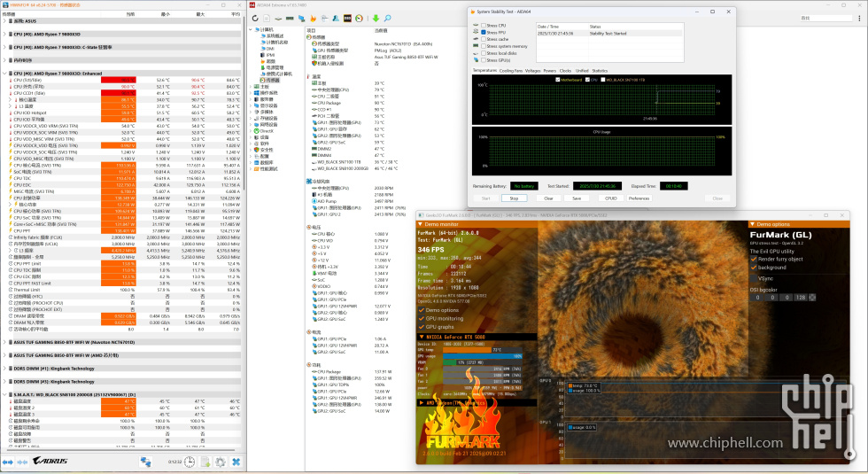Image resolution: width=868 pixels, height=474 pixels.
Task: Click AIDA64 search field top right
Action: [825, 19]
